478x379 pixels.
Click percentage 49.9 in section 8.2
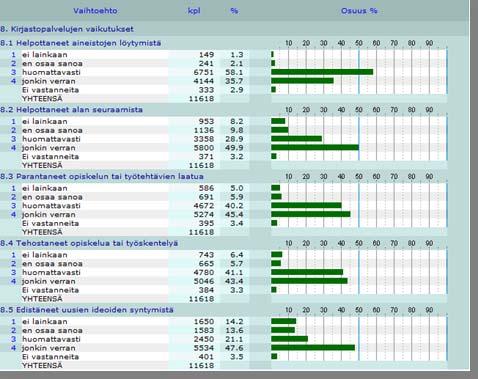pyautogui.click(x=234, y=148)
